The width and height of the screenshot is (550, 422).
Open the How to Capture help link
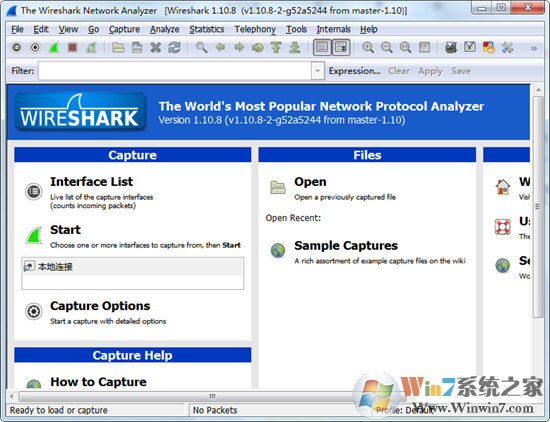[x=98, y=382]
